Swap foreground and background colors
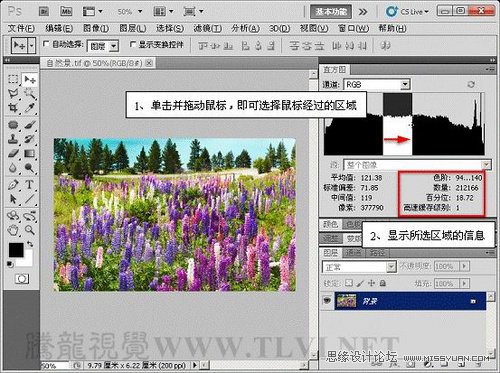 pyautogui.click(x=30, y=244)
